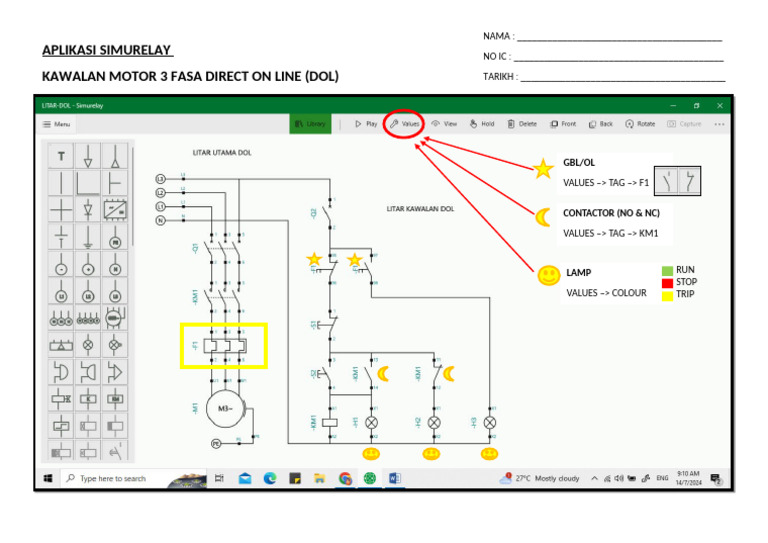Activate the Hold hand tool
Viewport: 768px width, 543px height.
click(482, 124)
